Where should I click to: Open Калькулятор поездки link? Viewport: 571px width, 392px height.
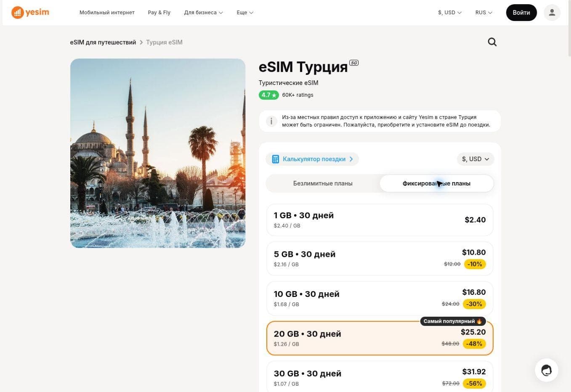312,159
